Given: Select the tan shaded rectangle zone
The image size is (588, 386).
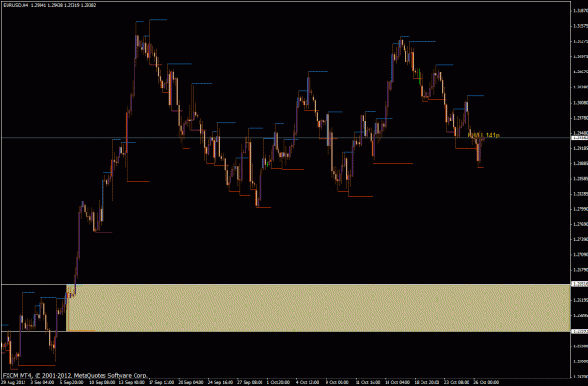Looking at the screenshot, I should [318, 309].
